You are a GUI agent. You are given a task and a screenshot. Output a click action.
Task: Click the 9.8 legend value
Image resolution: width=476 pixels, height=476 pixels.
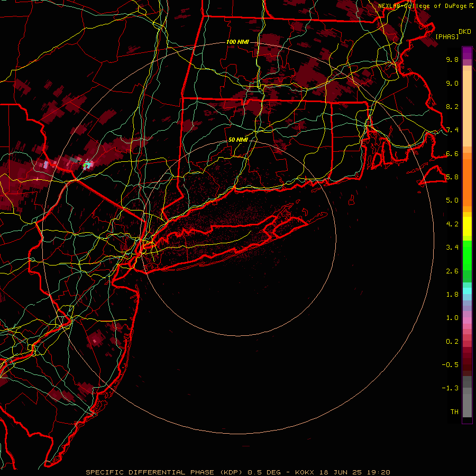click(x=452, y=59)
